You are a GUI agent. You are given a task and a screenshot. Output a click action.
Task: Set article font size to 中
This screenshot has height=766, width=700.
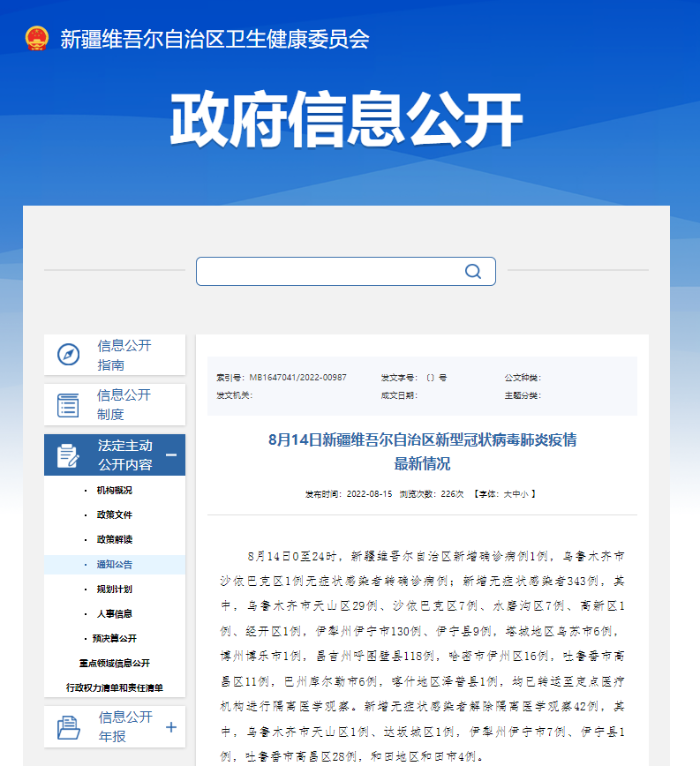tap(516, 494)
